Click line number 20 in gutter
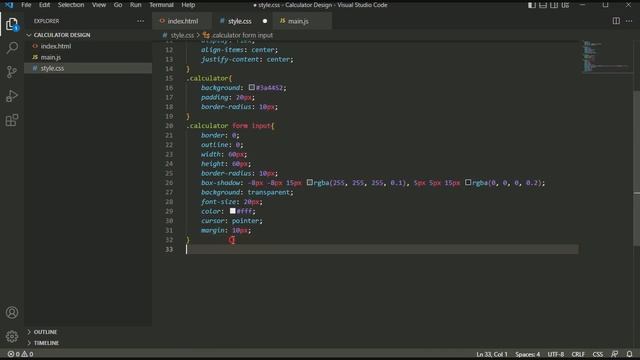The height and width of the screenshot is (360, 640). pos(169,126)
